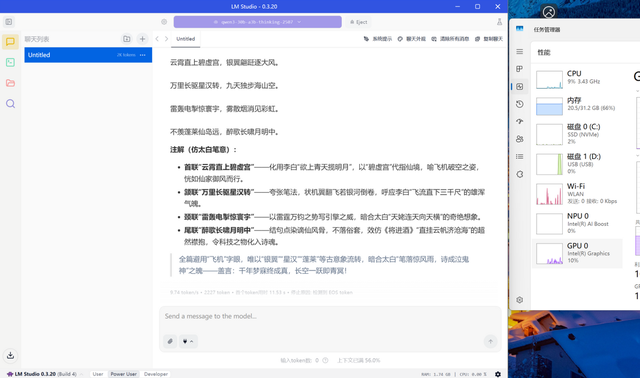Start a new chat with plus icon
Image resolution: width=640 pixels, height=378 pixels.
142,39
